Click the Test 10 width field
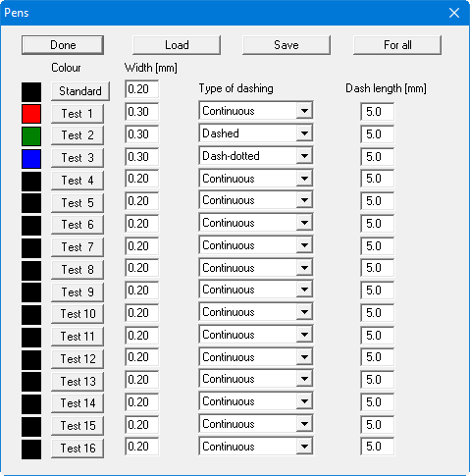470x476 pixels. [x=142, y=313]
